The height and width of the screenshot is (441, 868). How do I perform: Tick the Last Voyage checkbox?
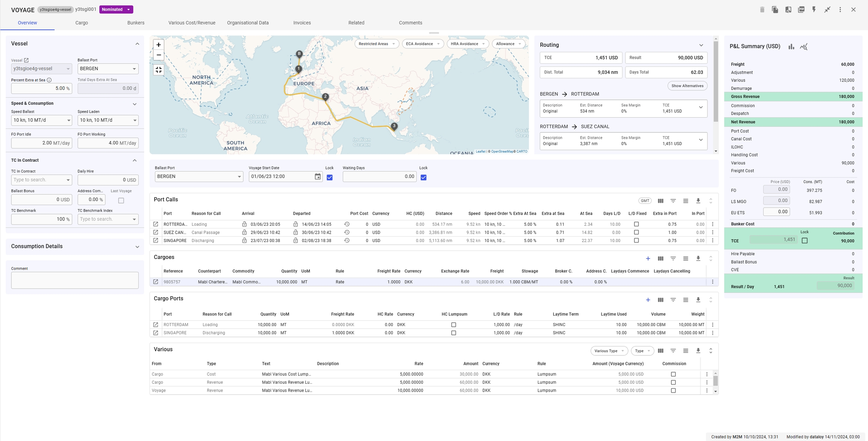click(121, 201)
